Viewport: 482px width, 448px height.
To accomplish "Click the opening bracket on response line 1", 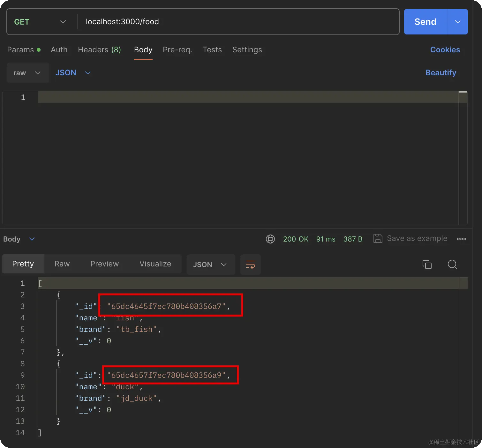I will pyautogui.click(x=40, y=283).
